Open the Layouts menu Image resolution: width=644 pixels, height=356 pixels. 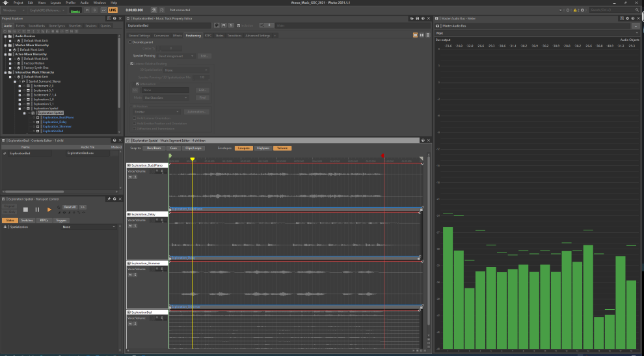[x=55, y=3]
